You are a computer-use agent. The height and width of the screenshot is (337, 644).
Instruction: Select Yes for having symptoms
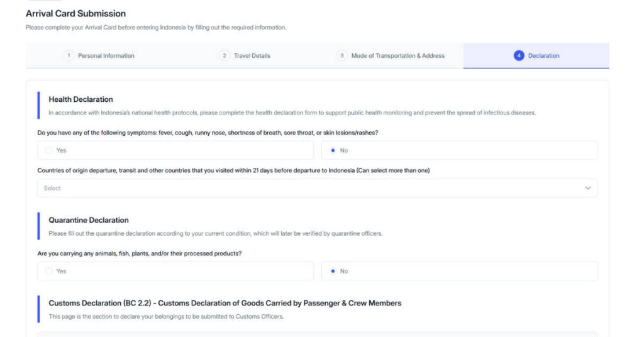pyautogui.click(x=49, y=150)
